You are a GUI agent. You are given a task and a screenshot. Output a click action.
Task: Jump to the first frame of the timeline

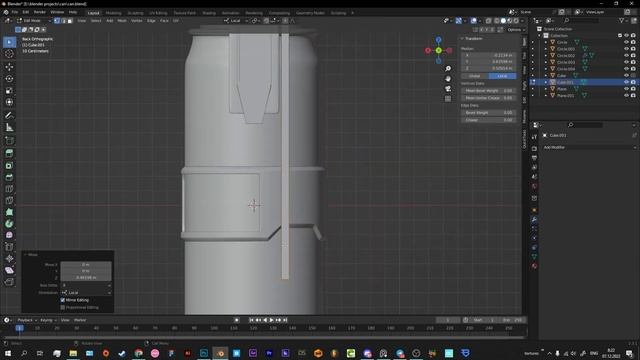point(251,320)
